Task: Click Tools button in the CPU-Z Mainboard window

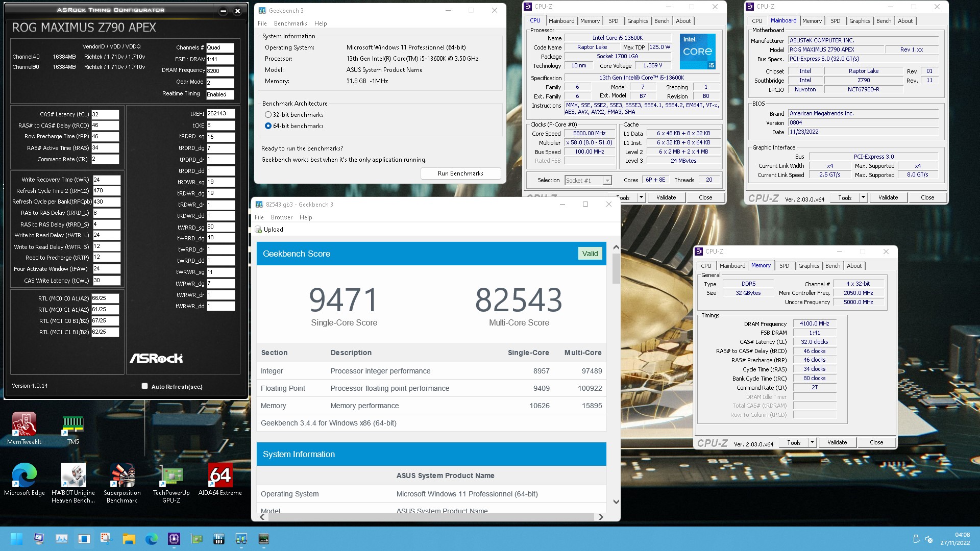Action: [x=845, y=197]
